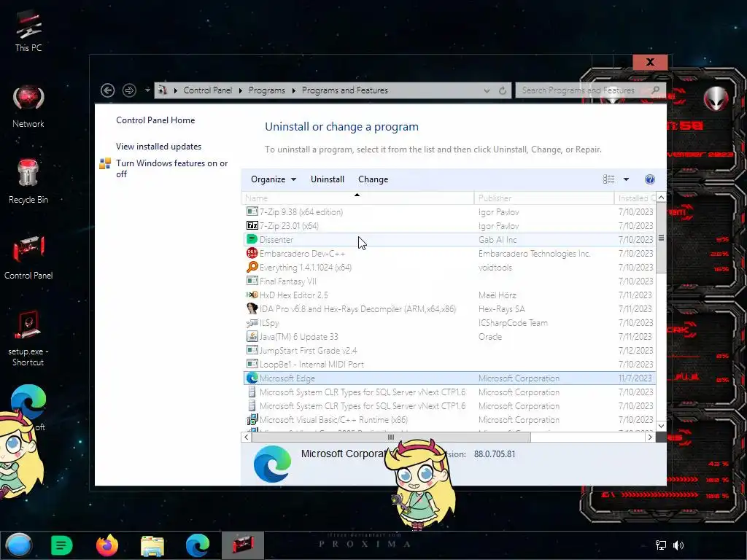Expand the address bar history dropdown

pos(487,90)
